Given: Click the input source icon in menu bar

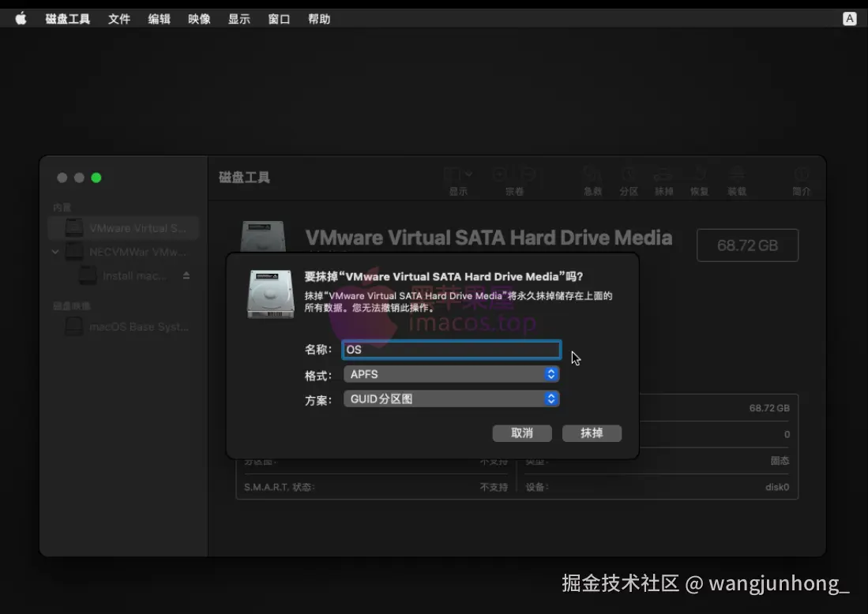Looking at the screenshot, I should pos(850,18).
